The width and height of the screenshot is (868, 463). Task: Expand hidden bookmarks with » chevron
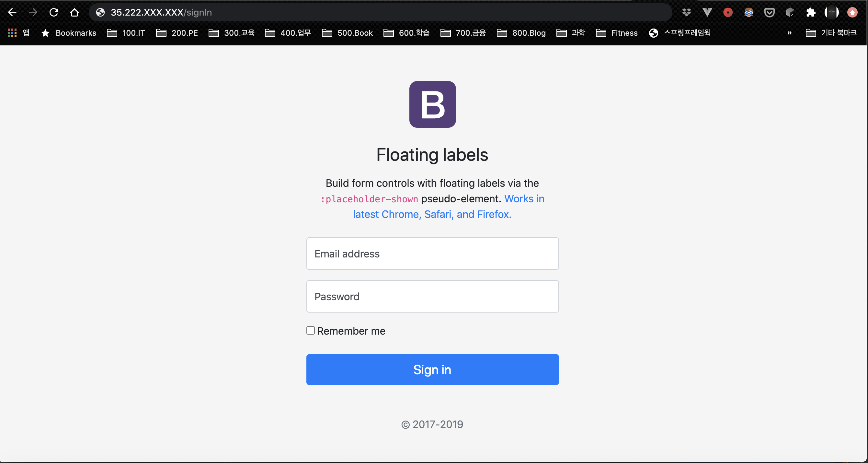point(789,33)
